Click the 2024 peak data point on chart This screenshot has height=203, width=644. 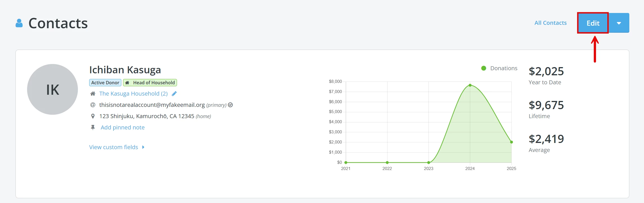click(x=470, y=85)
